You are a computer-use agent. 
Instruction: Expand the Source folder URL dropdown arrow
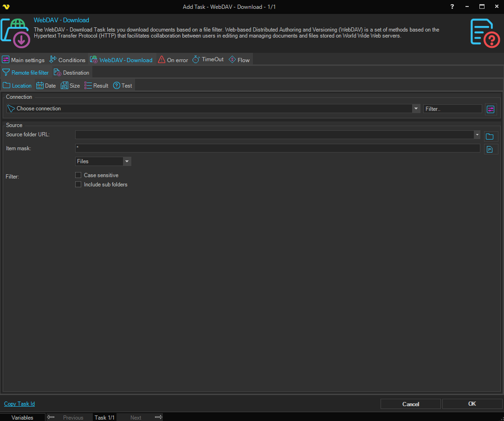coord(477,134)
